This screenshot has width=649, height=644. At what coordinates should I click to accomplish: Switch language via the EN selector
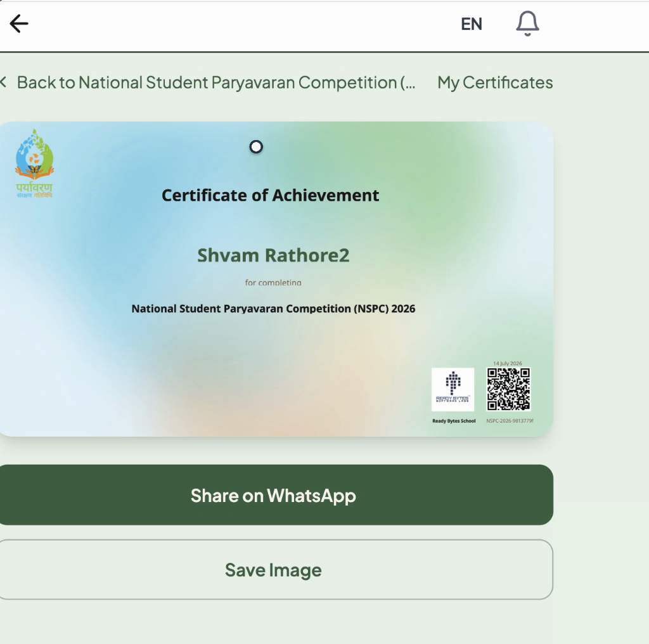click(472, 24)
